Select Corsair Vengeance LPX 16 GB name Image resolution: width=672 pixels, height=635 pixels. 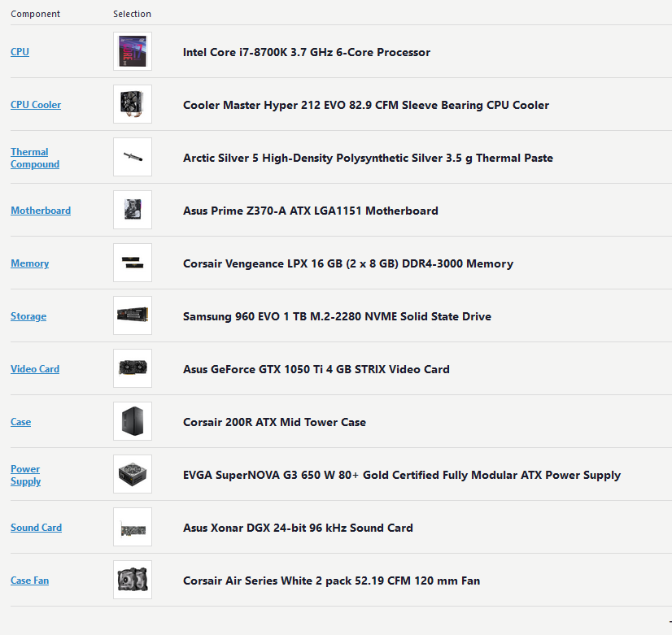point(348,263)
